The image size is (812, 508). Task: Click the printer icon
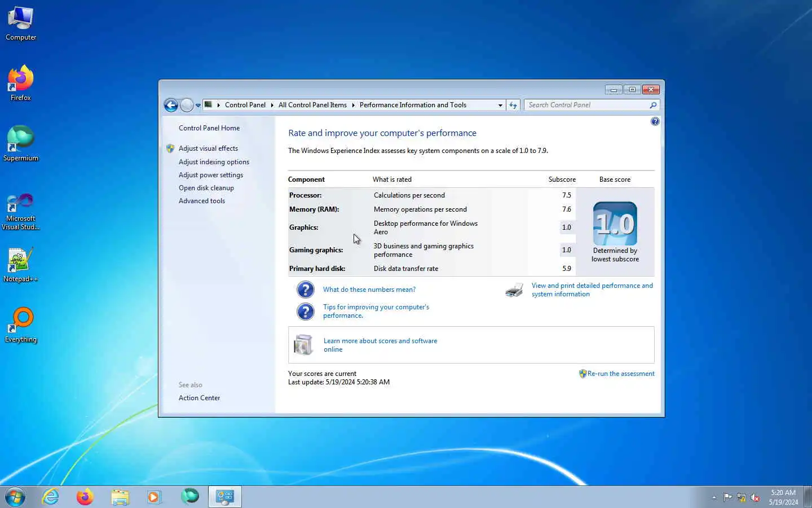(x=514, y=290)
